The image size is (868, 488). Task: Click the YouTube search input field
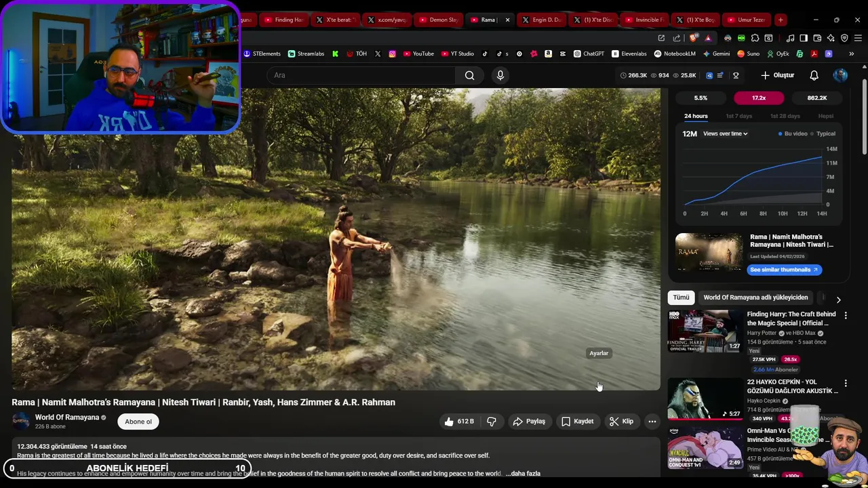coord(361,75)
